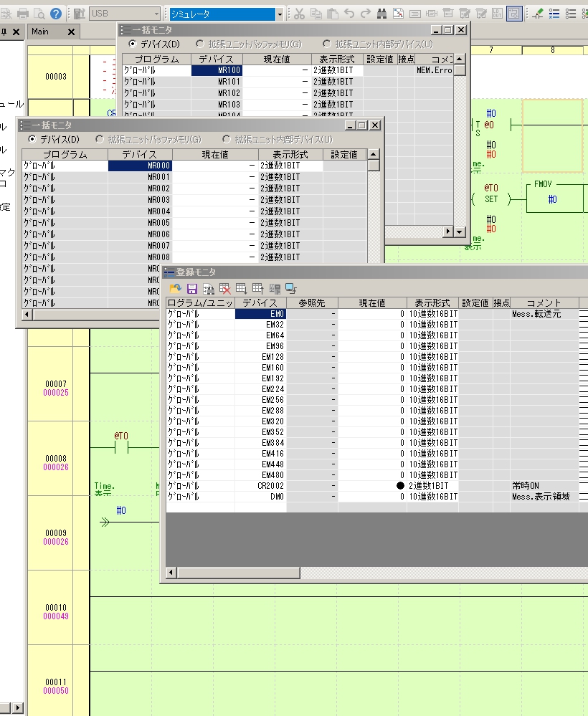Click the jump icon right of the binoculars
This screenshot has height=716, width=588.
coord(399,14)
